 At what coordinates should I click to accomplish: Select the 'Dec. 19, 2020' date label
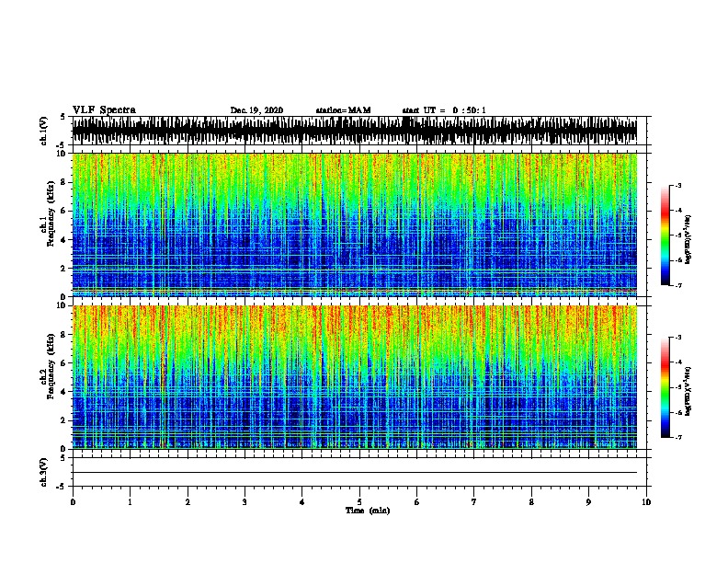pos(256,110)
